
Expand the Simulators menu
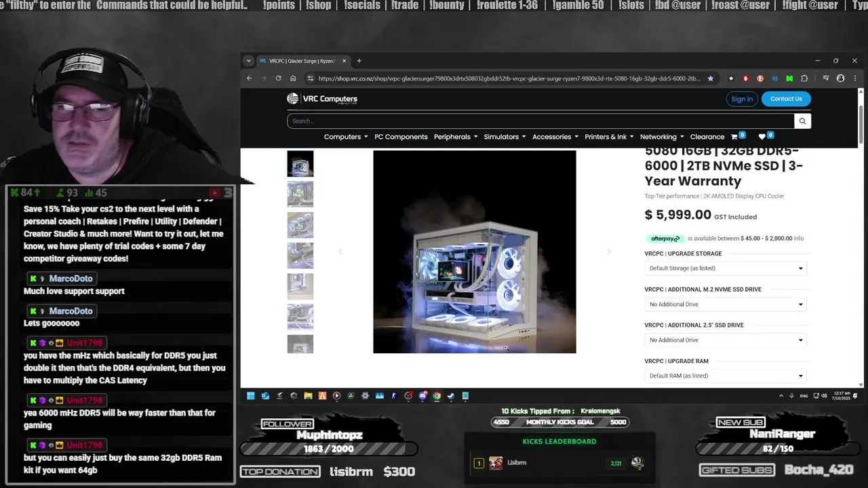pos(505,136)
